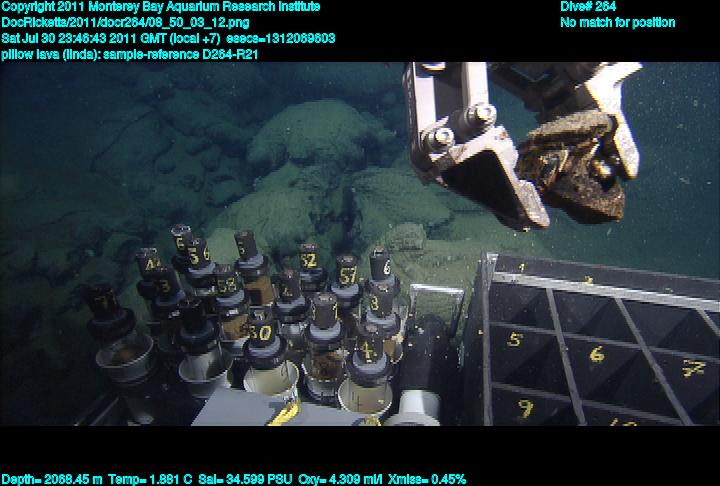The height and width of the screenshot is (486, 720).
Task: Select sample box compartment number 5
Action: (515, 341)
